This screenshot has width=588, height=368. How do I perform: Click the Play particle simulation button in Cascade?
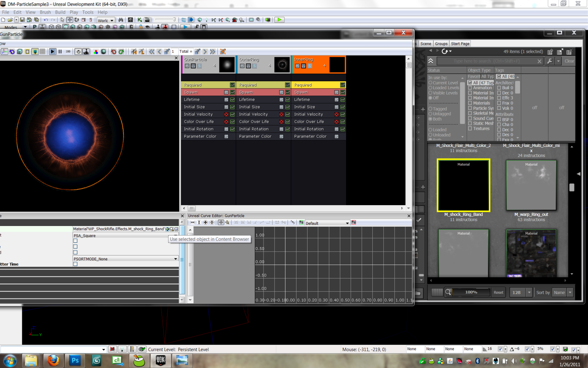pyautogui.click(x=52, y=51)
